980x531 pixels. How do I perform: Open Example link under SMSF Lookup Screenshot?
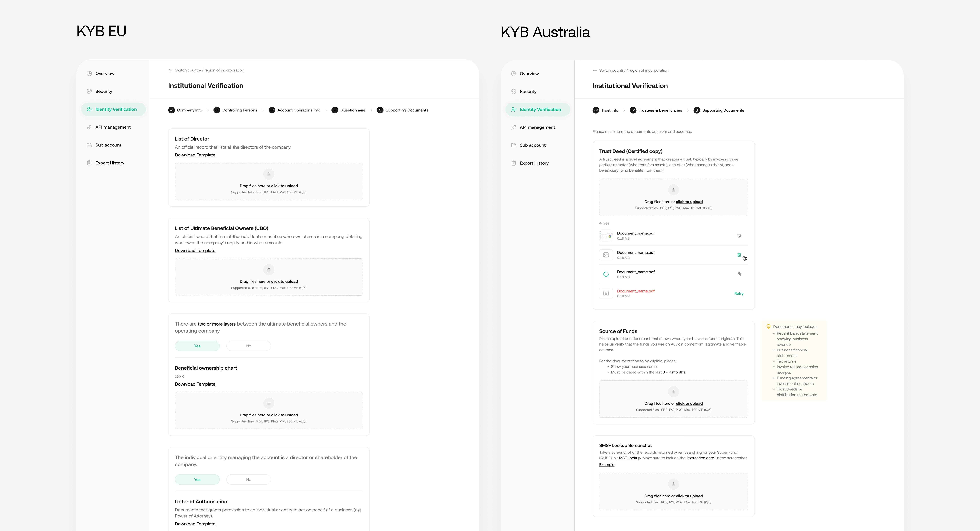[x=606, y=465]
